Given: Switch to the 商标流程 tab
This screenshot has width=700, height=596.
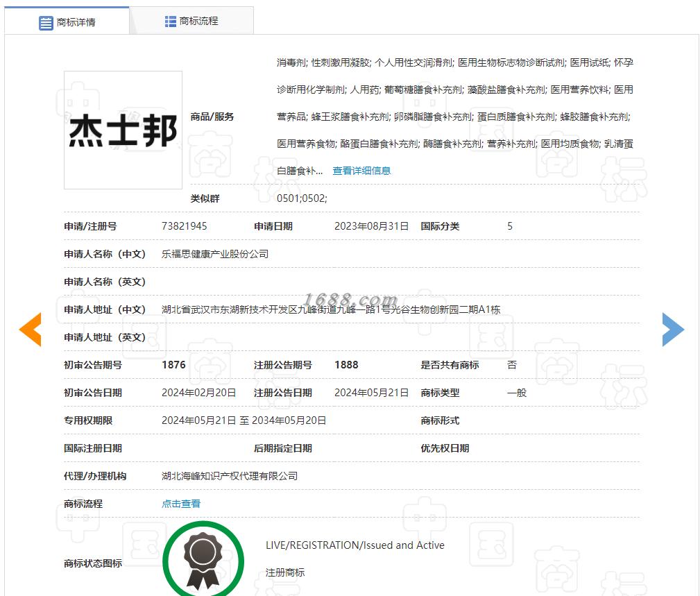Looking at the screenshot, I should click(191, 21).
